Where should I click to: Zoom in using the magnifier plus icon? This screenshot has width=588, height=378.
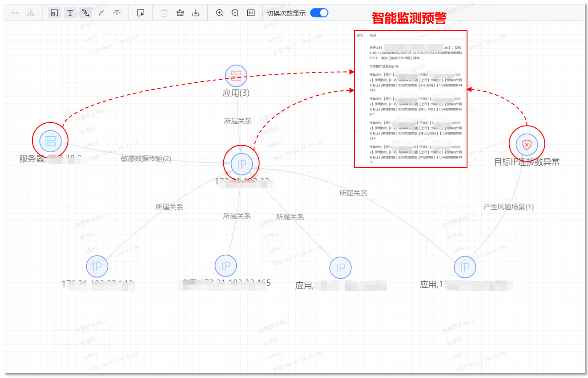click(x=219, y=13)
